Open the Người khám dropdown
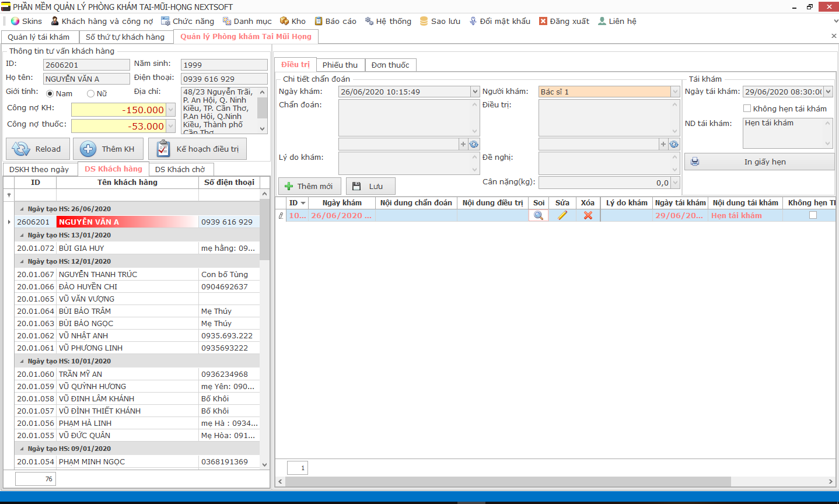839x504 pixels. point(675,92)
